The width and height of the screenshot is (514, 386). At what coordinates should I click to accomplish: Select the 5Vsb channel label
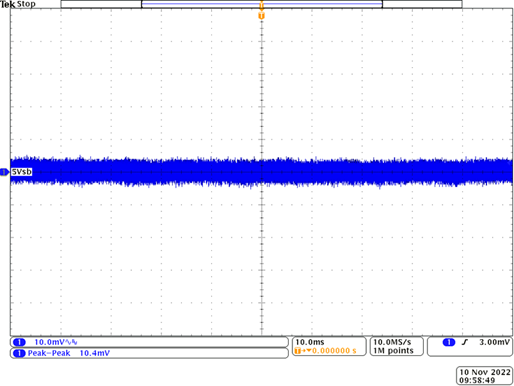(22, 172)
